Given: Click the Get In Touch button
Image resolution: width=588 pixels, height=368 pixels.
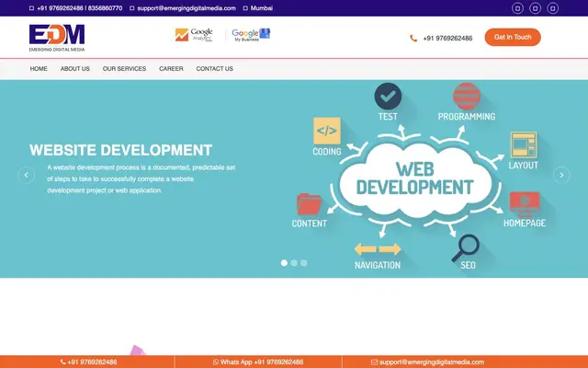Looking at the screenshot, I should pyautogui.click(x=513, y=37).
